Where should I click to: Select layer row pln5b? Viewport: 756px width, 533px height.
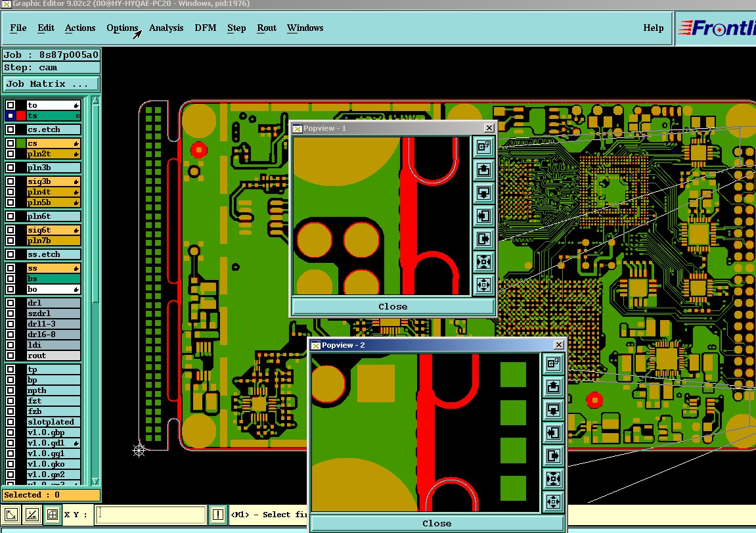(x=53, y=202)
